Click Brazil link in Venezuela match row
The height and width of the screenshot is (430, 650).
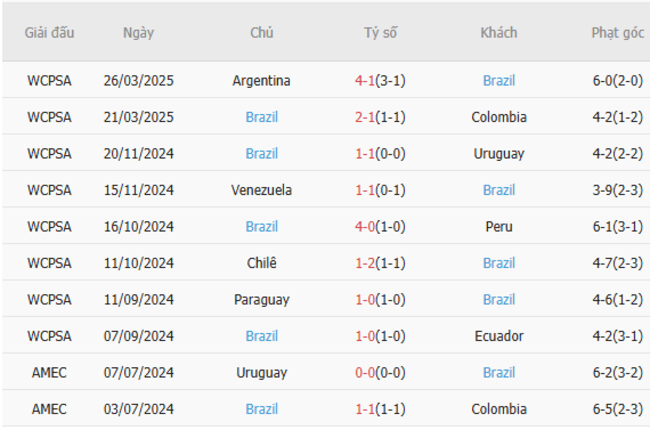pyautogui.click(x=498, y=190)
